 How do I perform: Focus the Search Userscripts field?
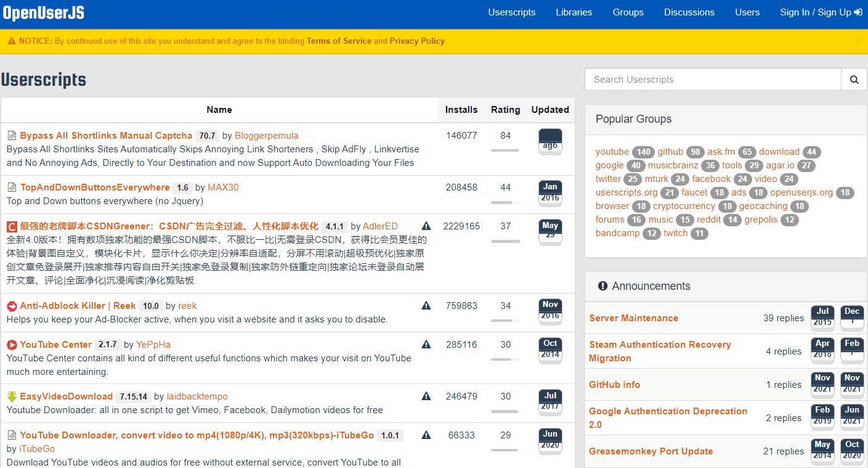click(713, 80)
